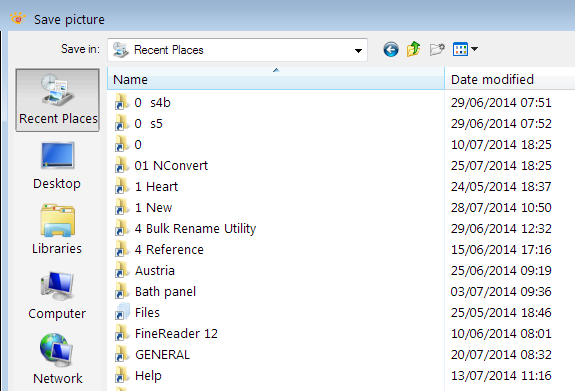Select the 'Bath panel' name text

[165, 292]
